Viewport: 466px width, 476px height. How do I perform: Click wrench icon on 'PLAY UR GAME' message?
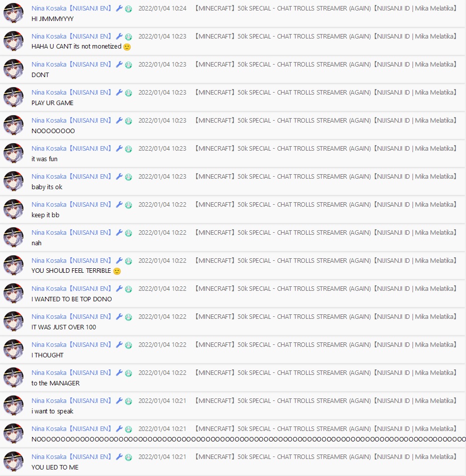pos(119,93)
